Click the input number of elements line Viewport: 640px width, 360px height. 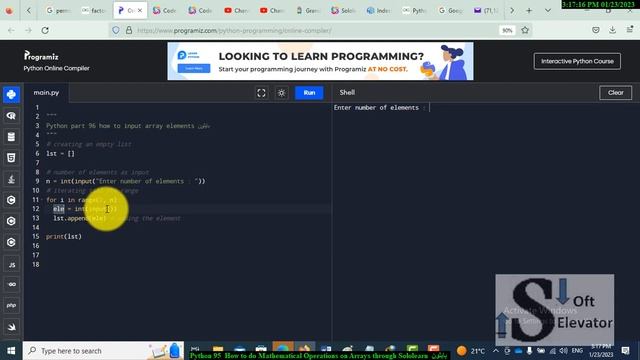coord(126,181)
